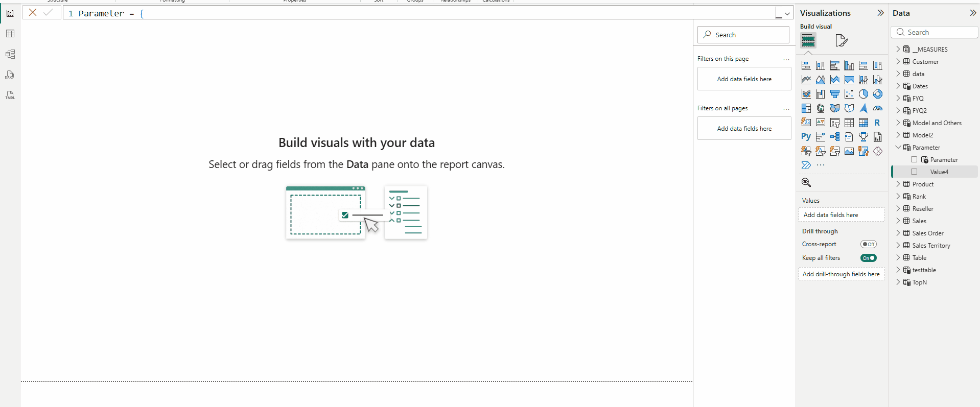This screenshot has width=980, height=407.
Task: Collapse the Visualizations pane
Action: click(880, 13)
